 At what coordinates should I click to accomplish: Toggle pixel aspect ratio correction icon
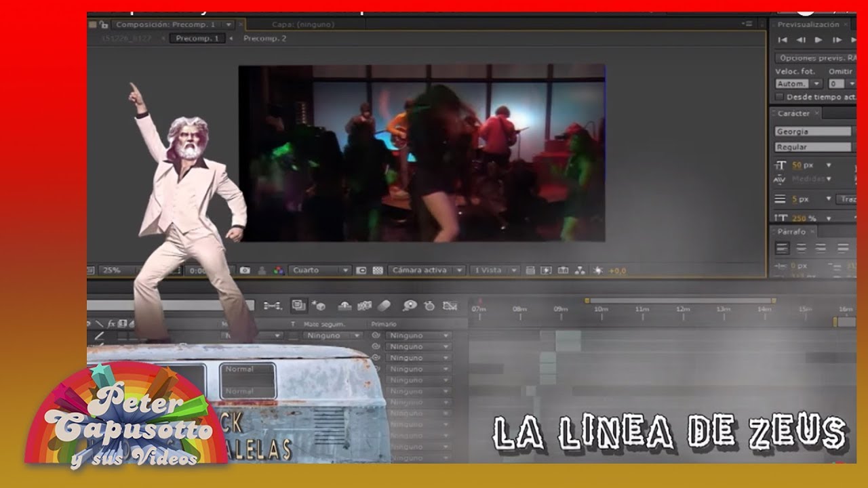click(530, 270)
